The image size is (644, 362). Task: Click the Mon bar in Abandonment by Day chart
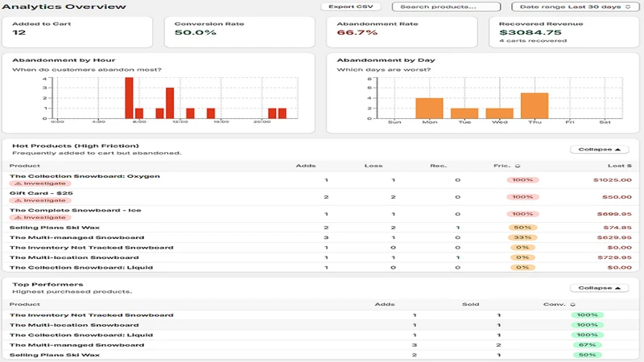click(429, 109)
